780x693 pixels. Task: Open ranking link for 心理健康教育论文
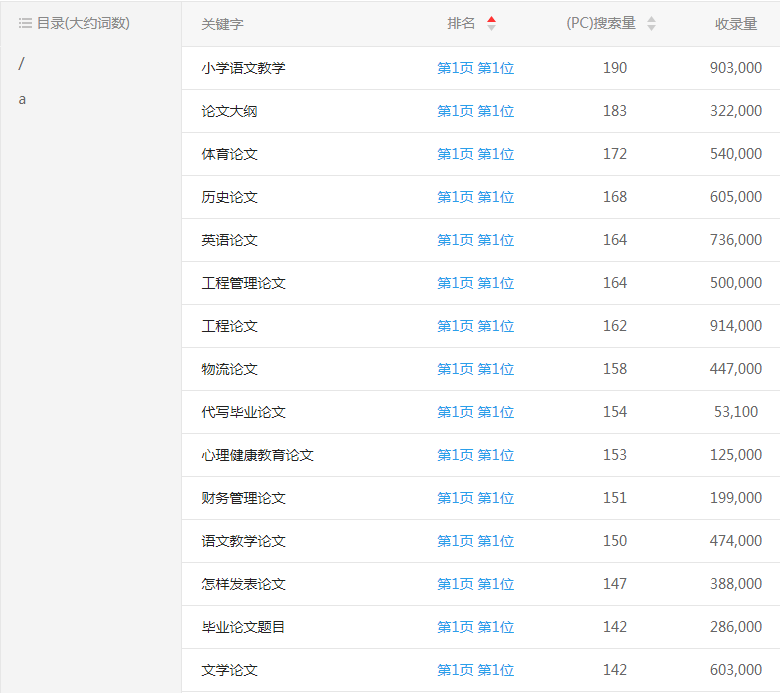(x=475, y=455)
